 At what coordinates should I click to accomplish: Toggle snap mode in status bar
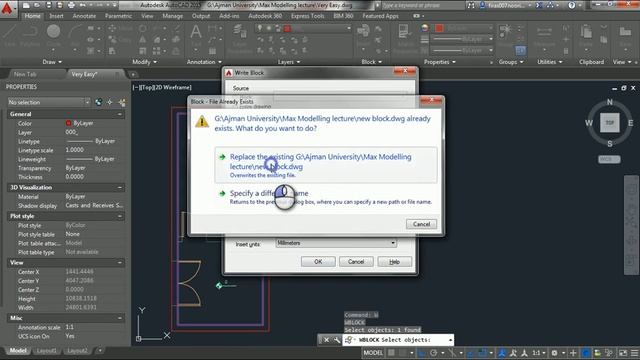402,353
